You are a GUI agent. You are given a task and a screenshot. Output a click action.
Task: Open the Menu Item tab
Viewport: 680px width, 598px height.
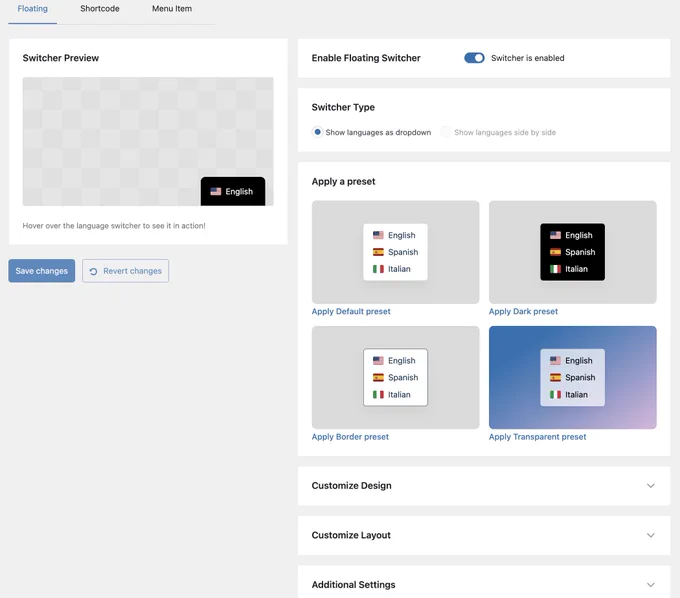(x=172, y=9)
